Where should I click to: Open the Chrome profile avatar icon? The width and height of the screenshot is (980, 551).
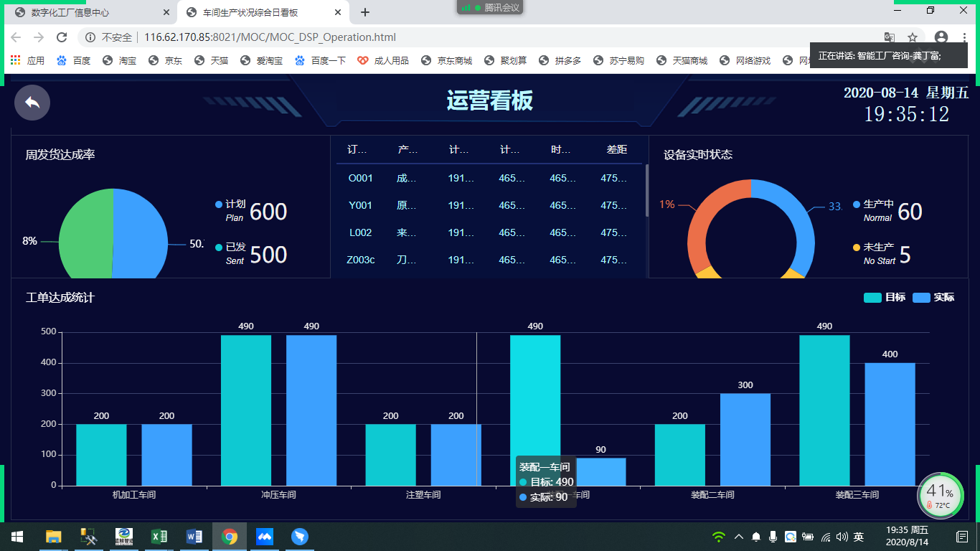(x=941, y=37)
